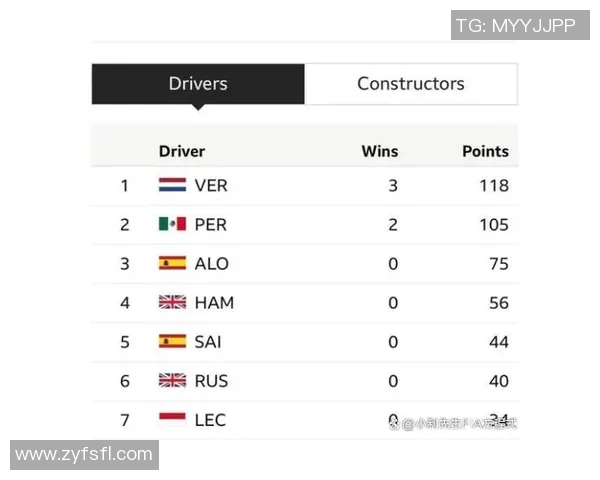Select the ALO driver name
Screen dimensions: 600x480
click(211, 263)
